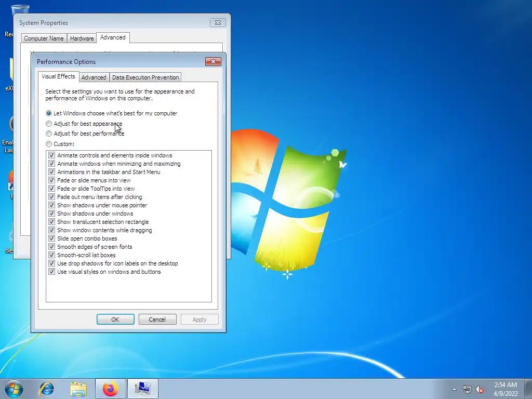
Task: Select Let Windows choose what's best
Action: click(x=111, y=113)
